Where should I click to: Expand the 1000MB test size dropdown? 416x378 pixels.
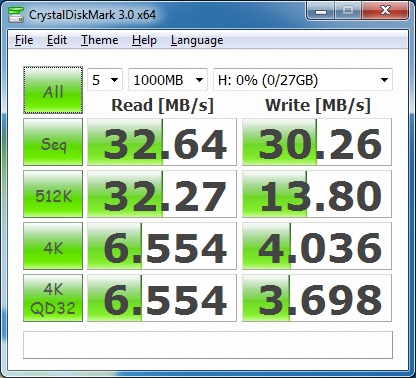[168, 80]
